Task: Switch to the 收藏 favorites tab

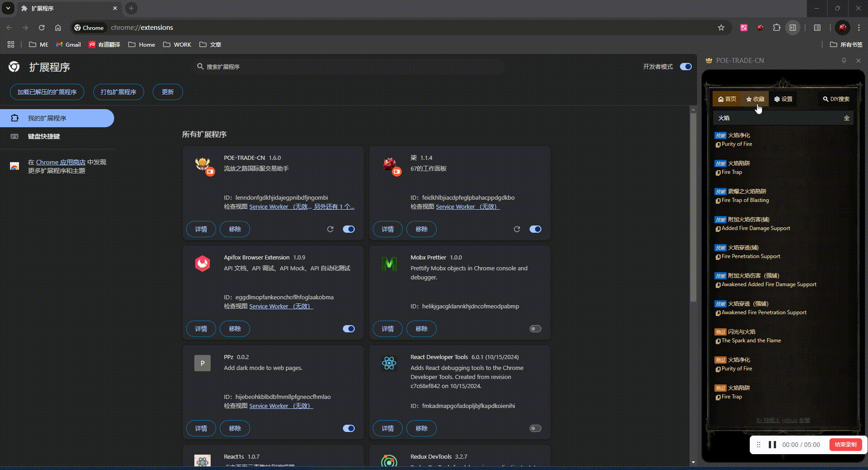Action: click(755, 99)
